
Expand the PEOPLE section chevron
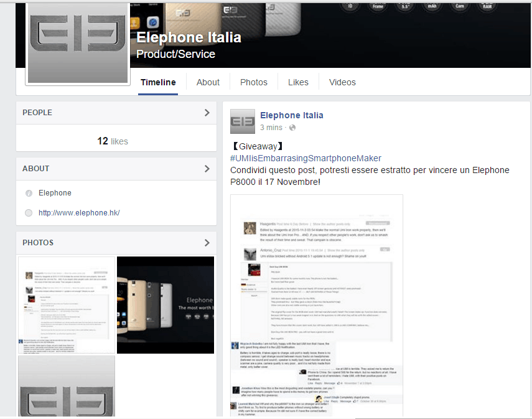[207, 113]
